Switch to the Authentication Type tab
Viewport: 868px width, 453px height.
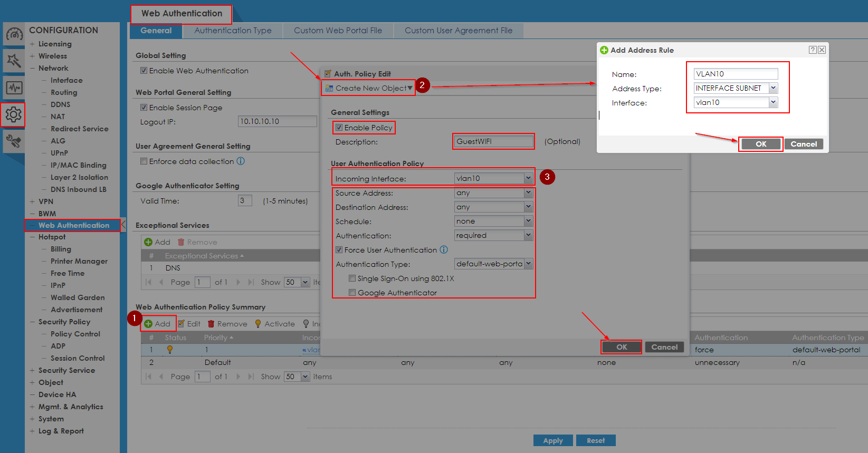tap(233, 31)
